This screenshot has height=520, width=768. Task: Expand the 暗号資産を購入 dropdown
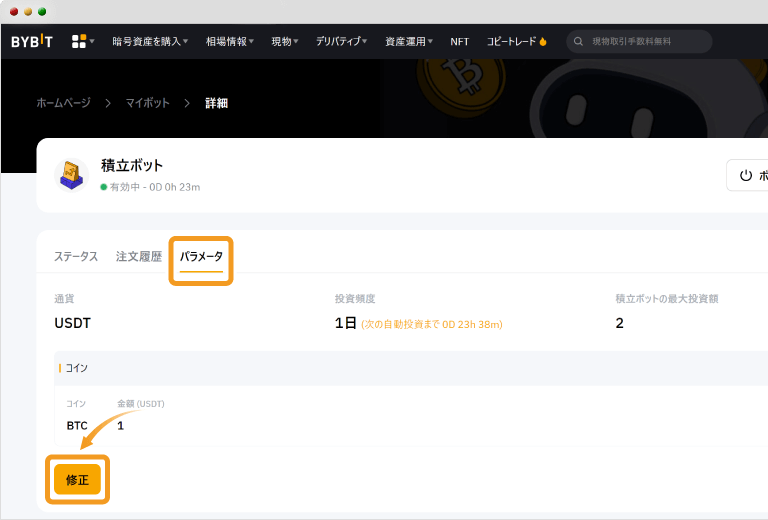click(150, 42)
